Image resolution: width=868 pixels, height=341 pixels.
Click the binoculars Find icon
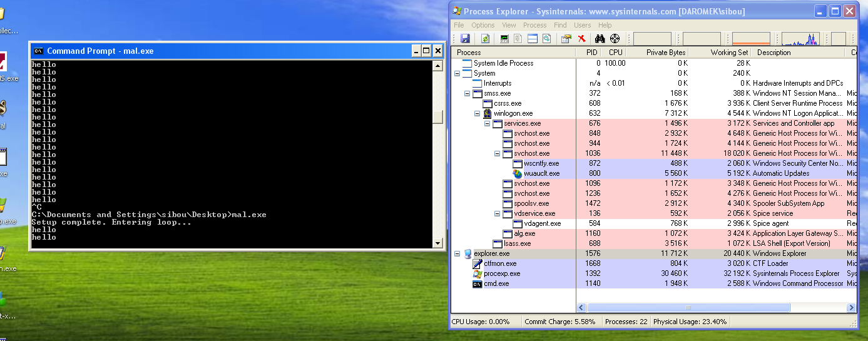click(x=600, y=39)
